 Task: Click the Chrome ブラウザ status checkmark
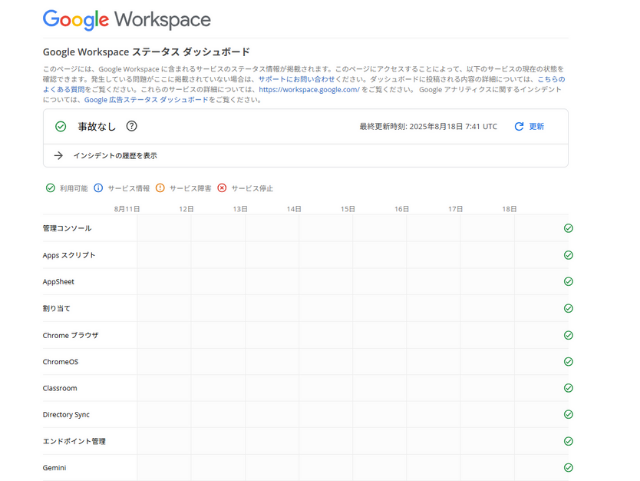(568, 335)
